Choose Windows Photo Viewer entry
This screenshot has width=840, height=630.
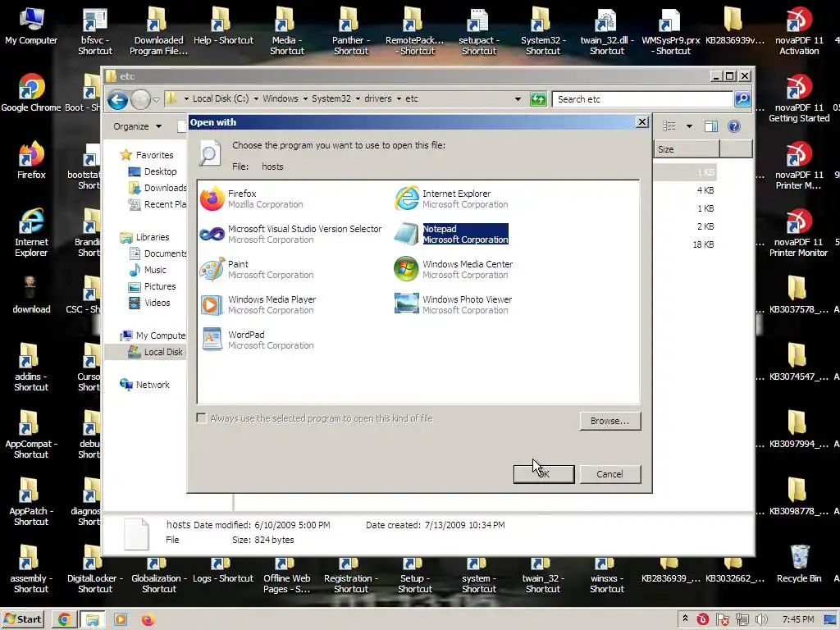tap(453, 305)
